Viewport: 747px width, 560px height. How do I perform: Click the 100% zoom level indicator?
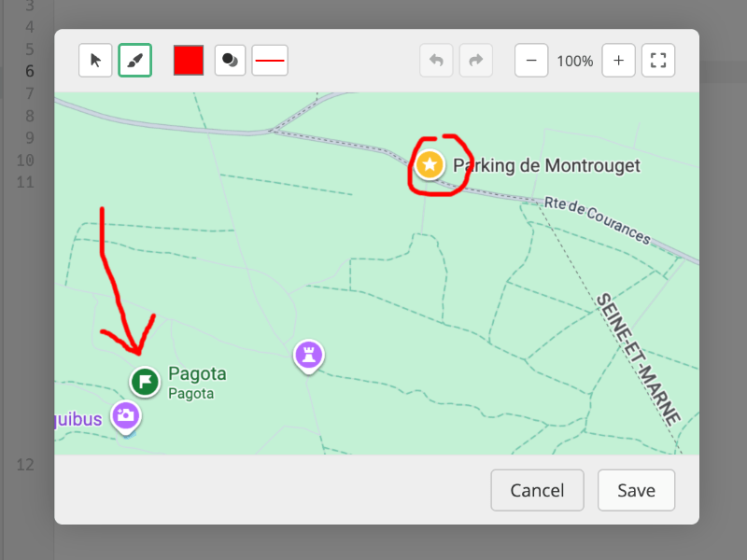[575, 60]
